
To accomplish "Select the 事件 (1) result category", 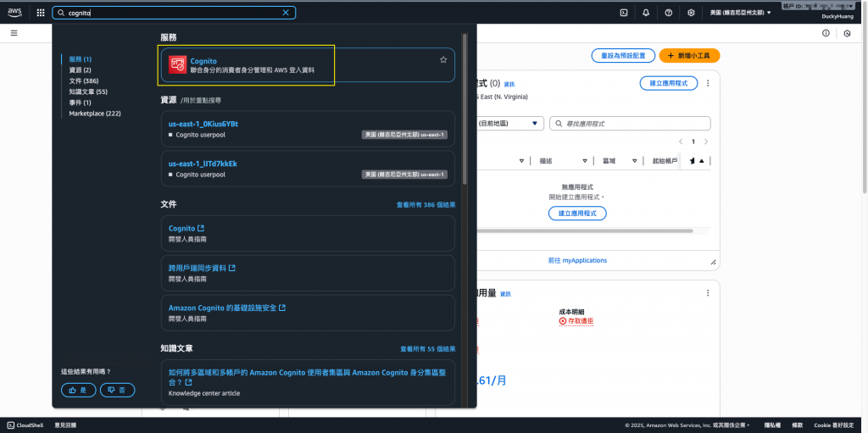I will point(80,103).
